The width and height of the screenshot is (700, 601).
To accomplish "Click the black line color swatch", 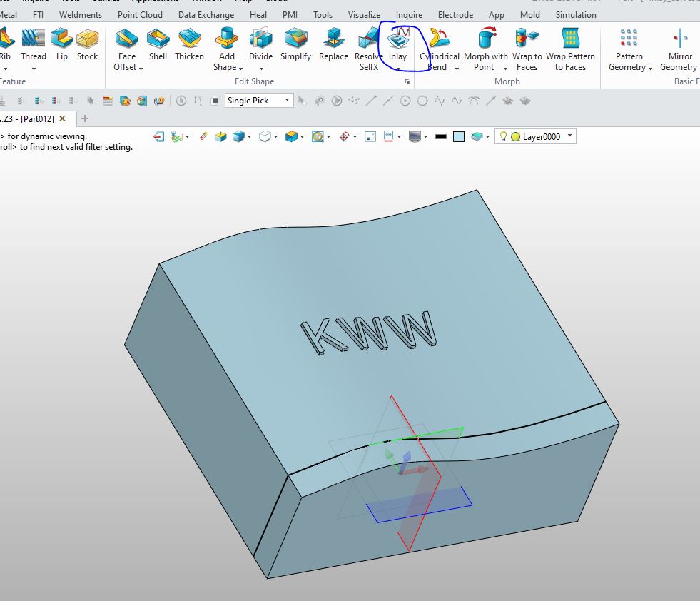I will point(441,136).
